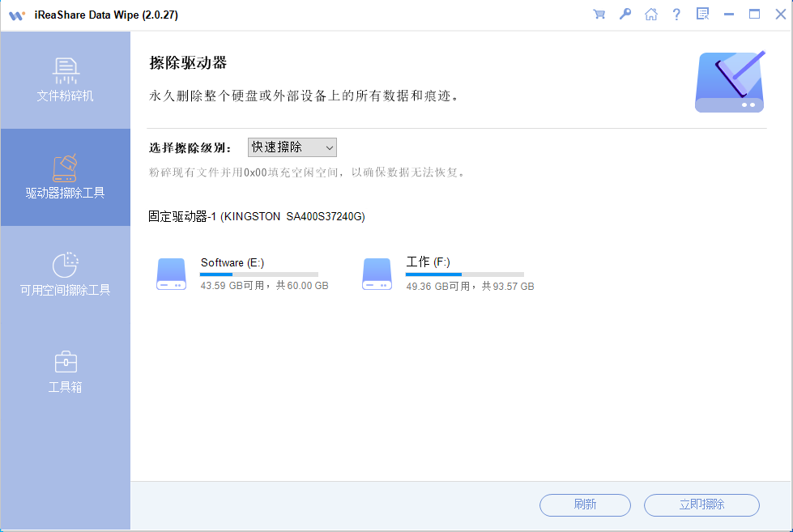
Task: Open the 快速擦除 erase level dropdown
Action: pos(292,147)
